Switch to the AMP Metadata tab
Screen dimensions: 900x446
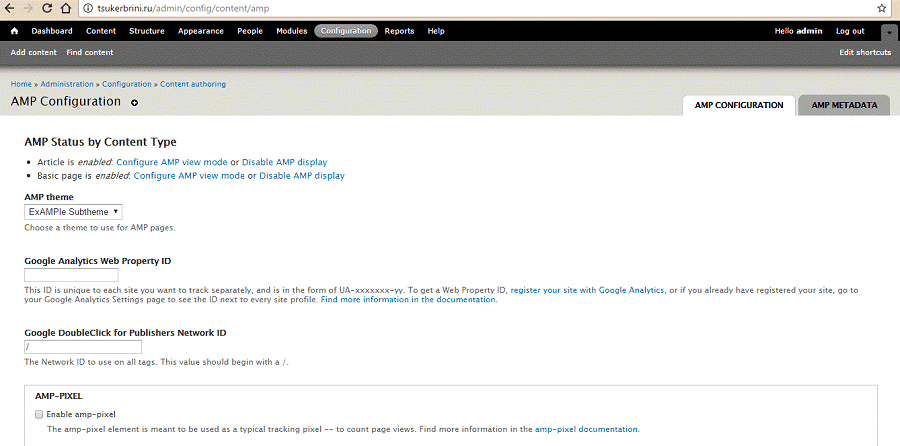(844, 105)
